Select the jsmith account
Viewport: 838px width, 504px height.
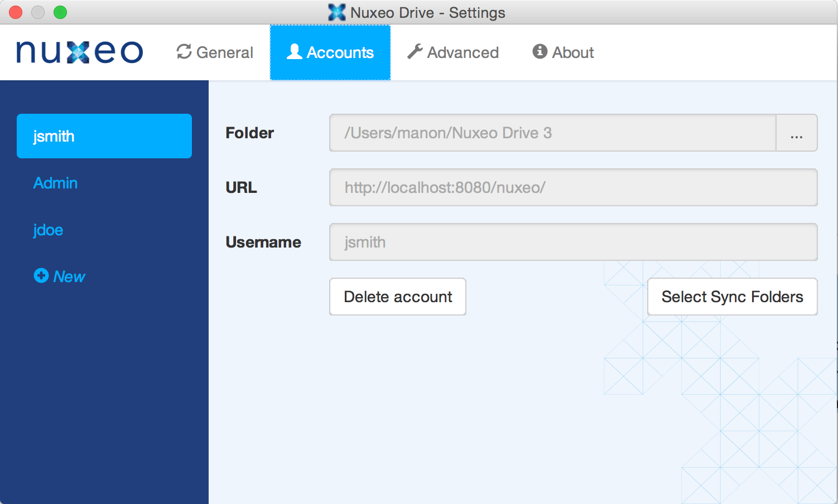(104, 136)
